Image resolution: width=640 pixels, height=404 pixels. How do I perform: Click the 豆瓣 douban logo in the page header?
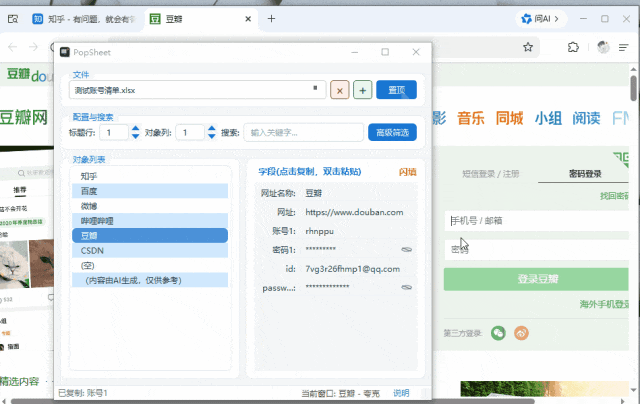[29, 75]
